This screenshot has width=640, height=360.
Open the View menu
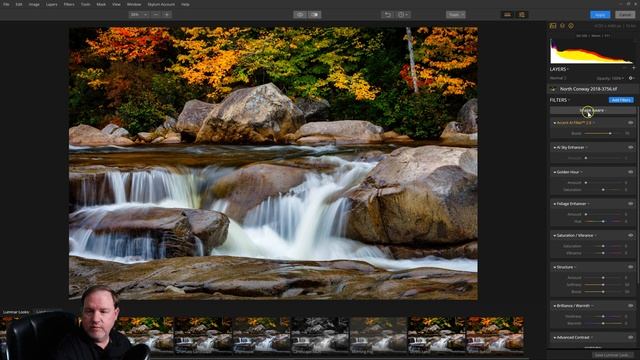tap(116, 4)
